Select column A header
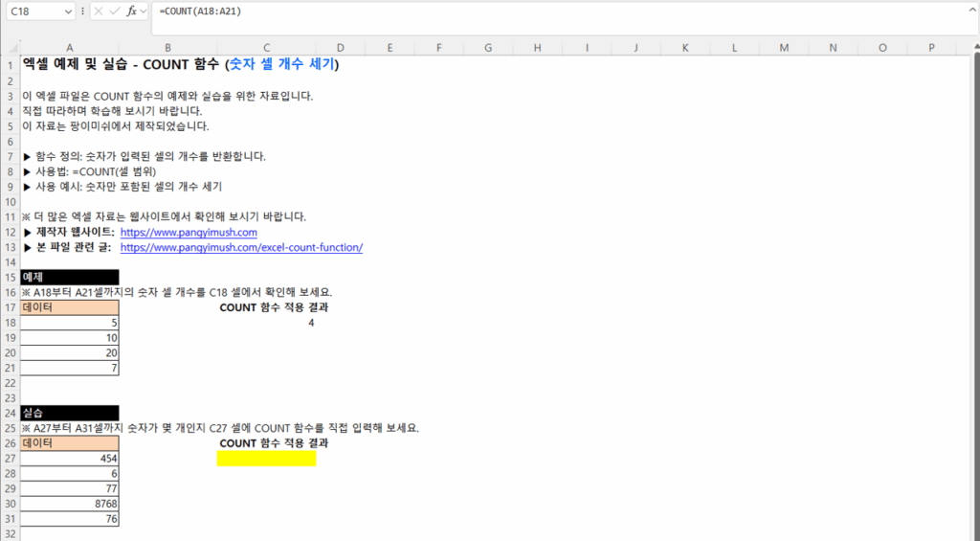This screenshot has width=980, height=541. tap(69, 48)
